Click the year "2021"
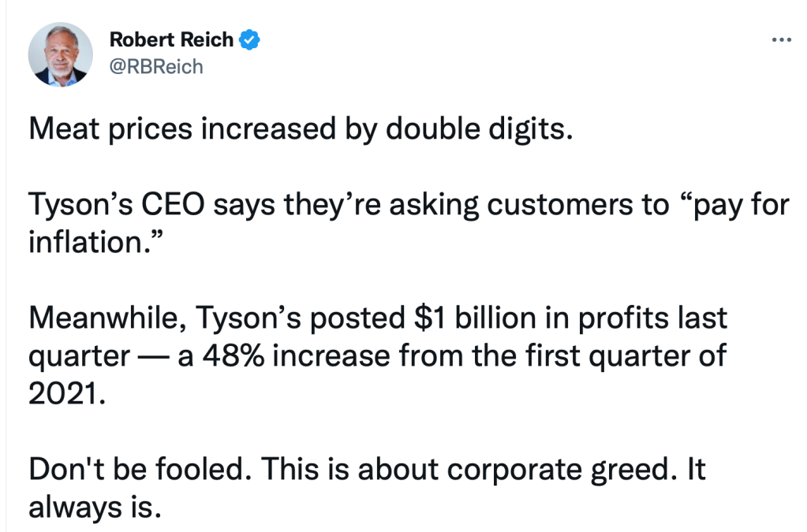The height and width of the screenshot is (532, 807). pos(66,392)
